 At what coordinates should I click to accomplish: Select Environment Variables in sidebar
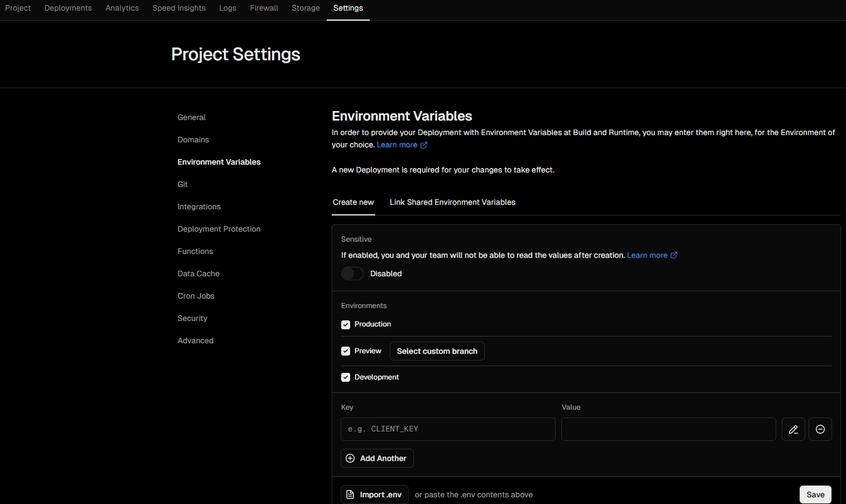(x=219, y=162)
